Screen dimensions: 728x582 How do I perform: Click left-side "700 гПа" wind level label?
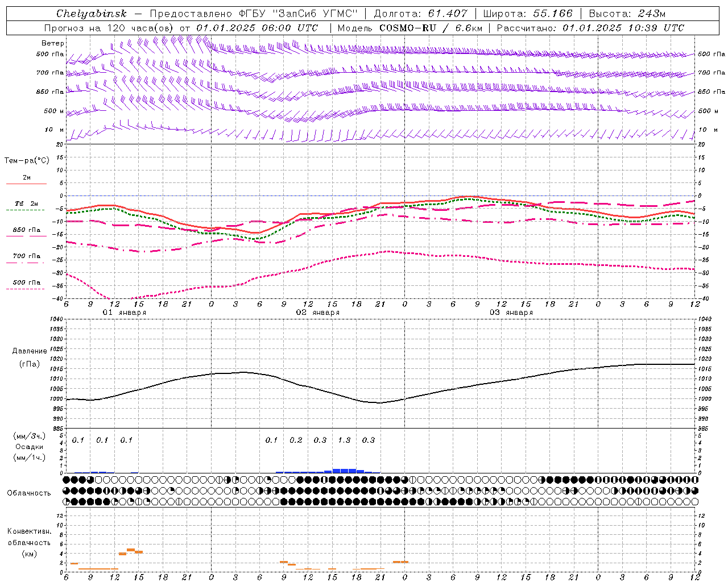click(50, 73)
